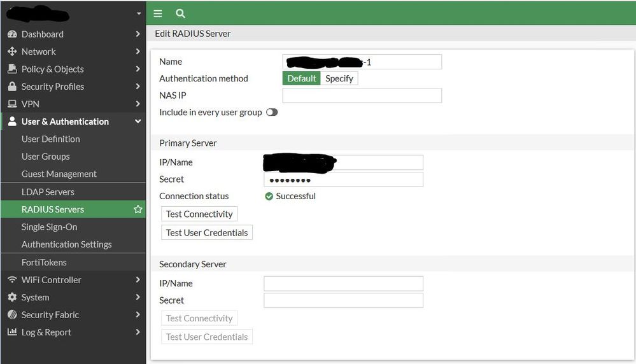636x364 pixels.
Task: Click the VPN laptop icon
Action: pos(12,104)
